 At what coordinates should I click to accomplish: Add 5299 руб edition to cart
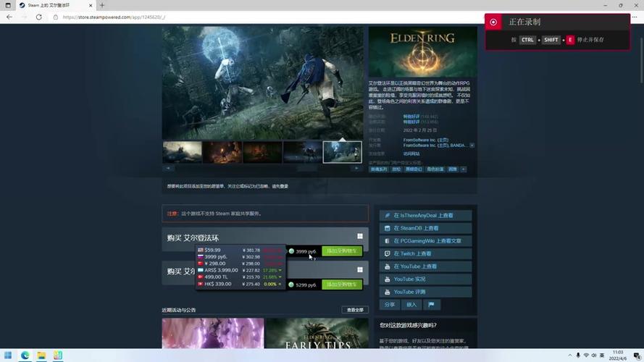click(342, 285)
